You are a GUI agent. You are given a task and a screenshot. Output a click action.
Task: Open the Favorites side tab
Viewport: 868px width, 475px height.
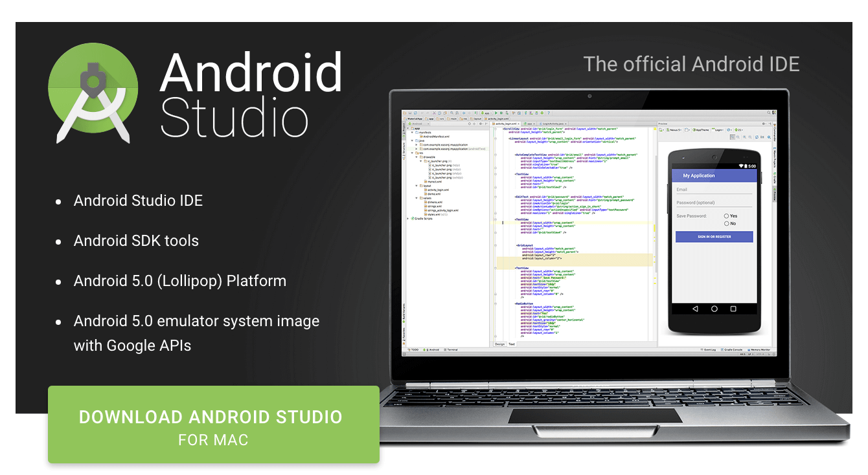click(404, 336)
